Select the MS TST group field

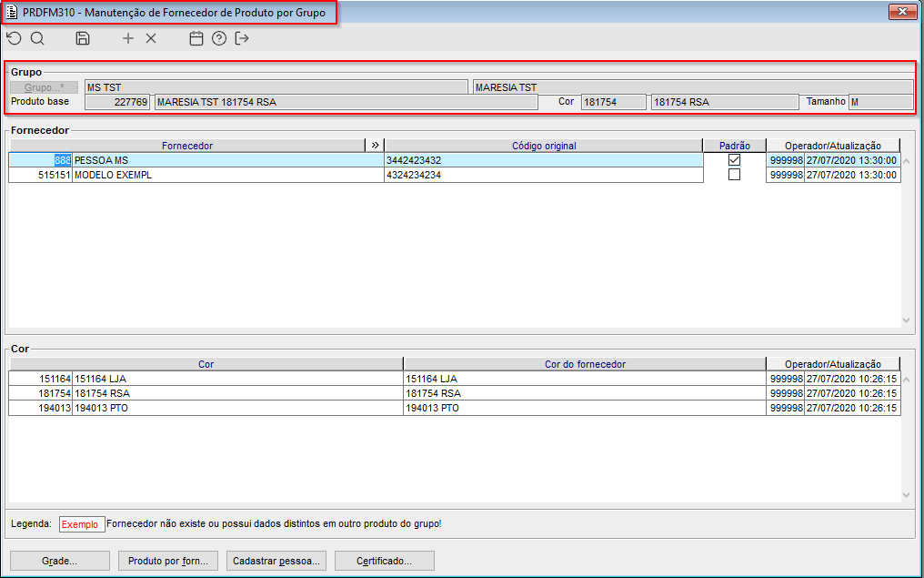tap(276, 87)
